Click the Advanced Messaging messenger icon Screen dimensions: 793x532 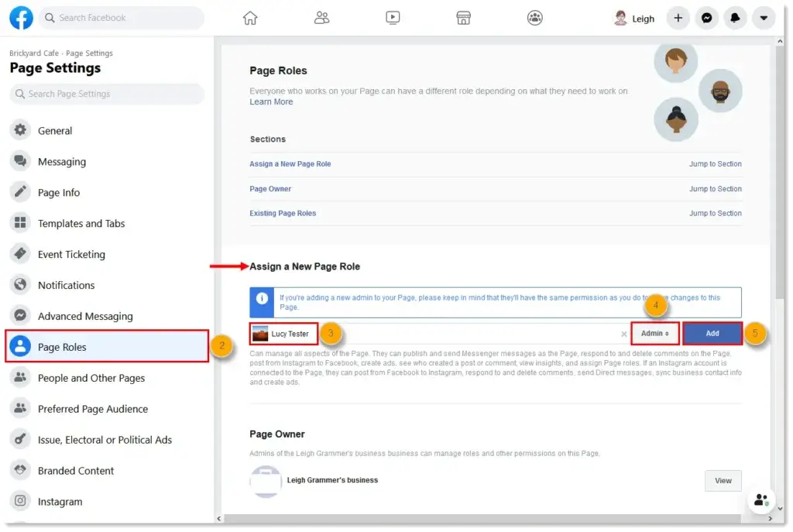(20, 316)
